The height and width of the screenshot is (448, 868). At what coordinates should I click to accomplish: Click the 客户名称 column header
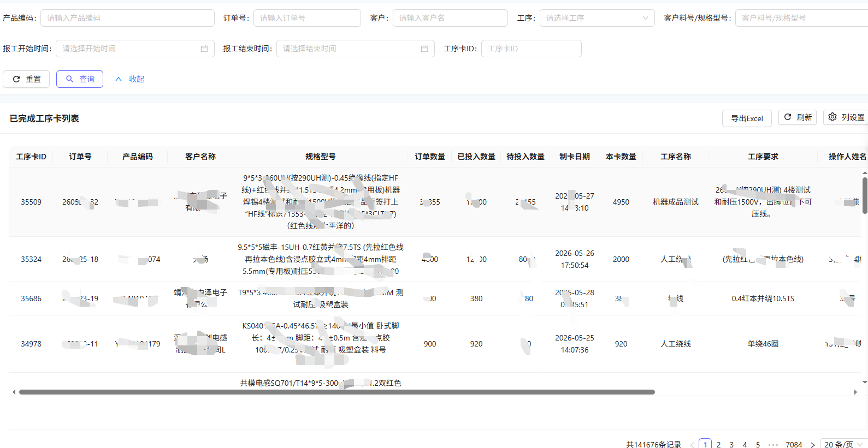200,157
